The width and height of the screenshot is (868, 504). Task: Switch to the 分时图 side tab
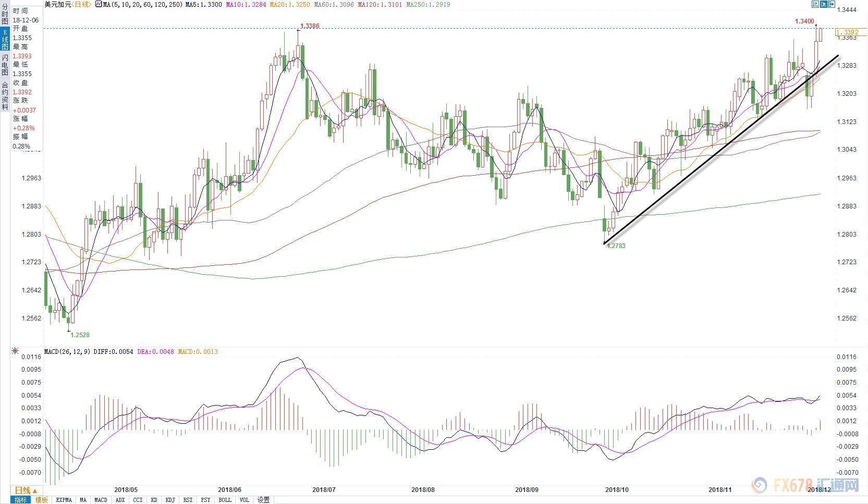(x=5, y=14)
